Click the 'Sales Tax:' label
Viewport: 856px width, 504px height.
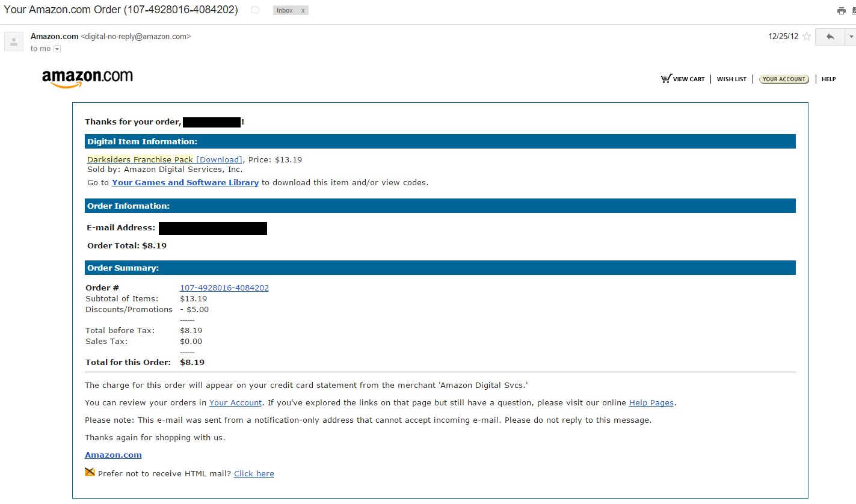[x=106, y=342]
